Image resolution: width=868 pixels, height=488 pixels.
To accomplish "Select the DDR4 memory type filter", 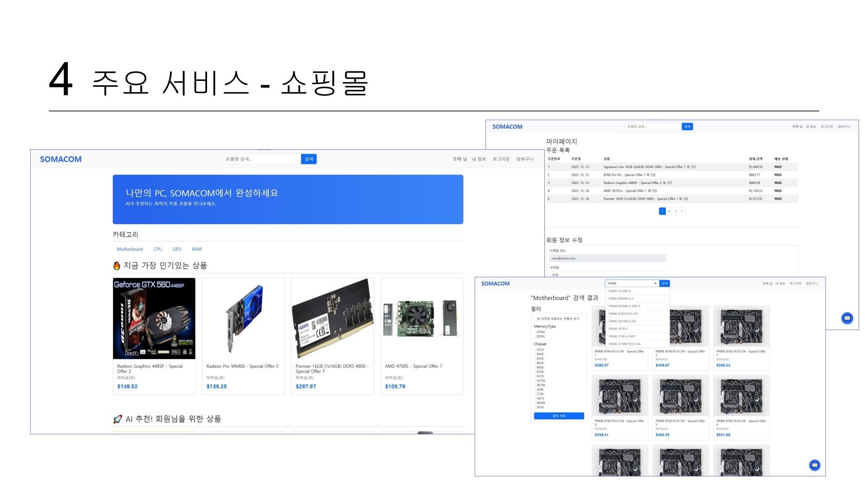I will [536, 332].
